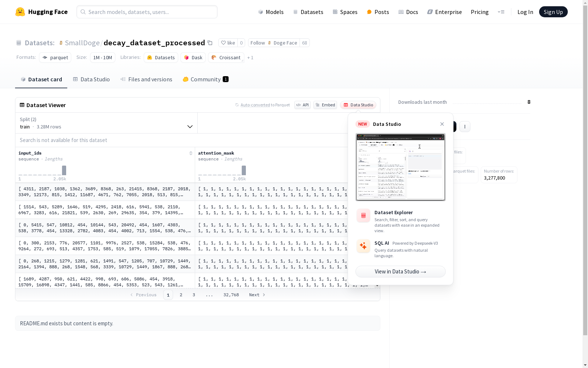Show the +1 additional libraries
The height and width of the screenshot is (368, 588).
pyautogui.click(x=250, y=57)
